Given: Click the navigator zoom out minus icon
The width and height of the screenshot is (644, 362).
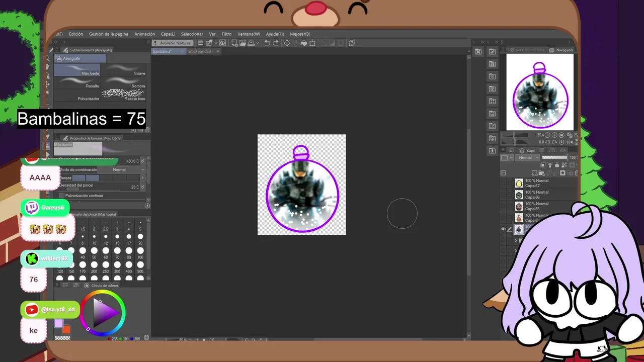Looking at the screenshot, I should click(547, 135).
